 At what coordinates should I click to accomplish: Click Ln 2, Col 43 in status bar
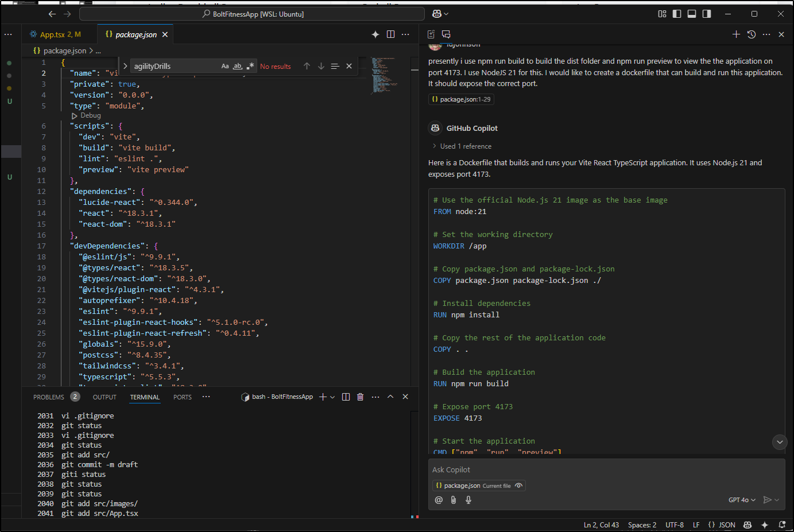point(601,525)
